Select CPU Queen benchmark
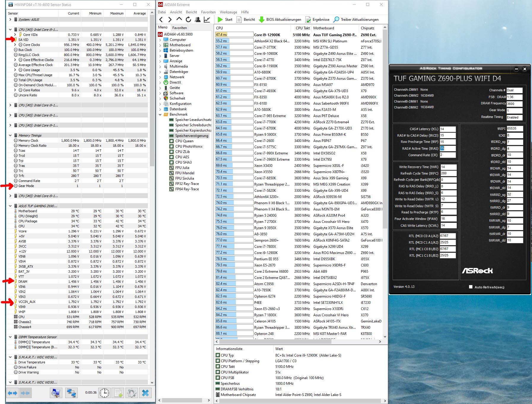The height and width of the screenshot is (404, 532). pos(181,141)
